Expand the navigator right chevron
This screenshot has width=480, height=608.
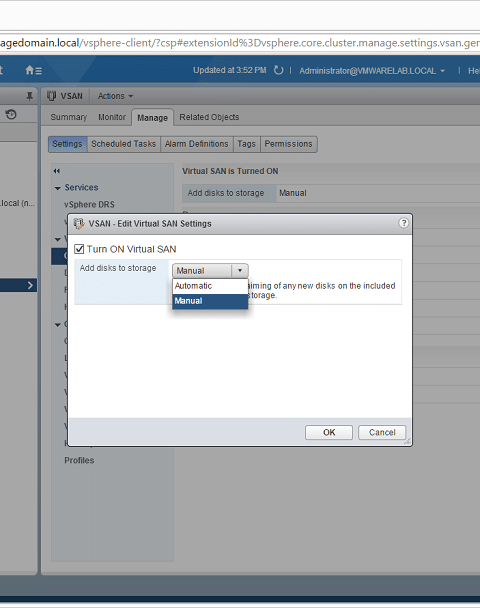pyautogui.click(x=30, y=285)
